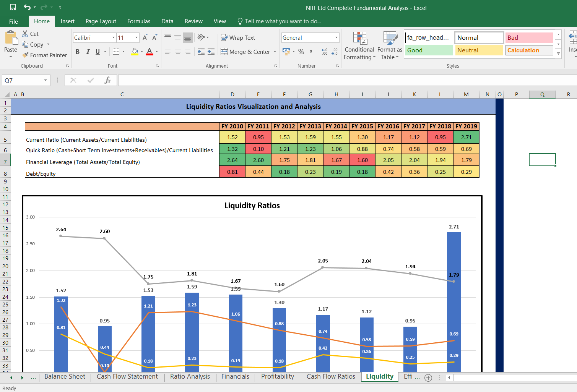Open the Ratio Analysis sheet tab
Viewport: 577px width, 392px height.
(190, 376)
